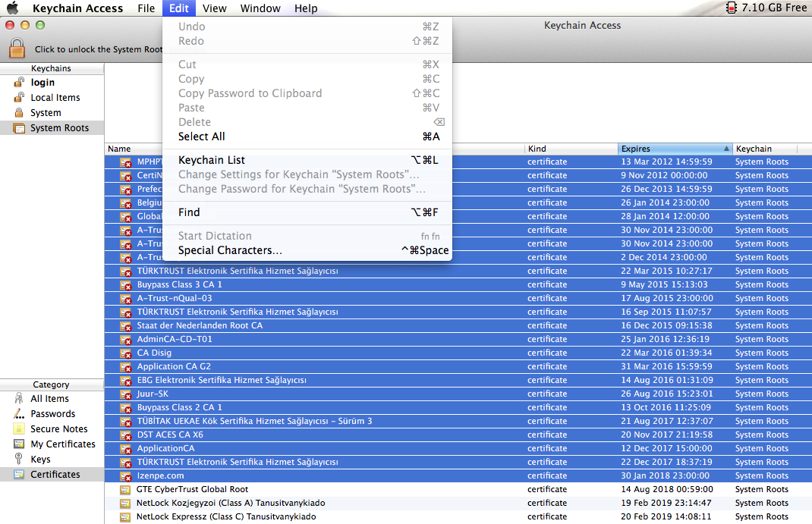Select the EBG Elektronik Sertifika Hizmet Sağlayıcısı row
Viewport: 812px width, 524px height.
(x=458, y=380)
